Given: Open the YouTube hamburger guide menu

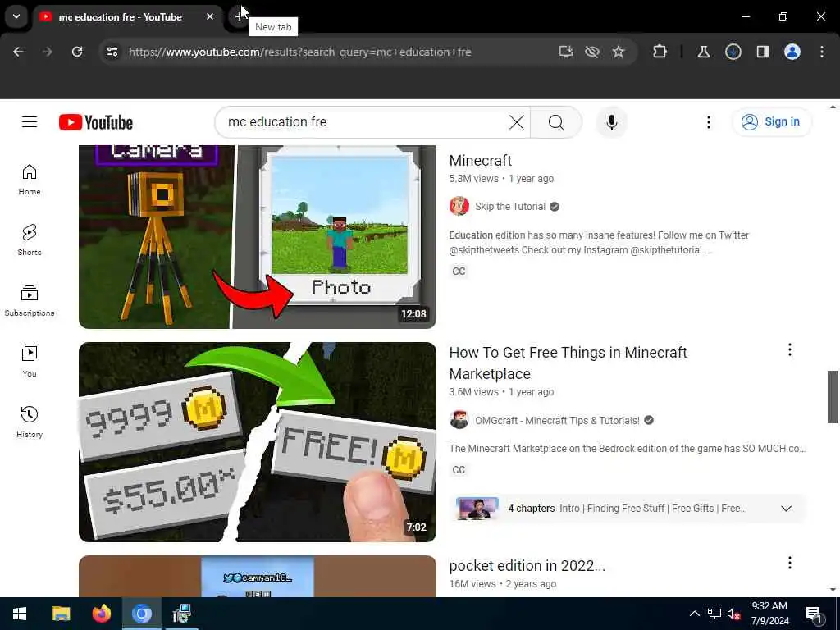Looking at the screenshot, I should pyautogui.click(x=30, y=122).
